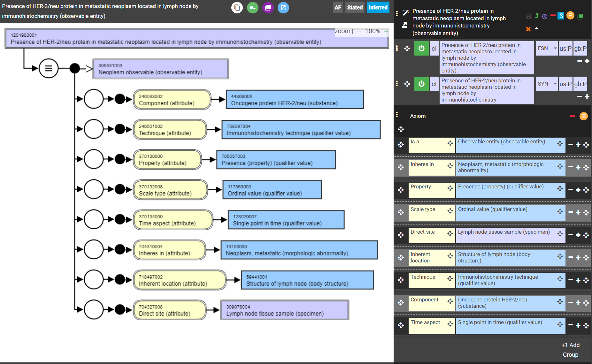Screen dimensions: 592x364
Task: Remove the FSN description with its minus icon
Action: coord(580,61)
